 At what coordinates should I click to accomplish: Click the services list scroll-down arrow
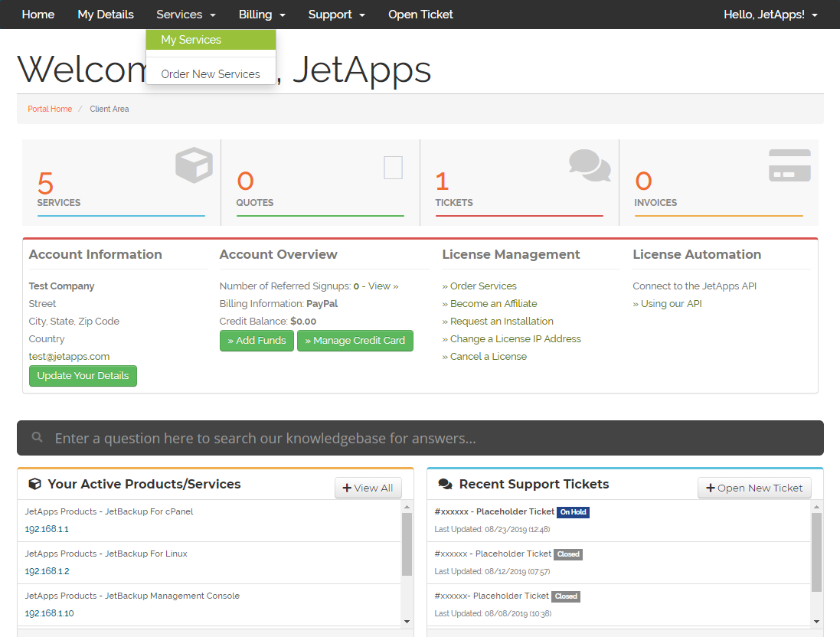point(407,622)
